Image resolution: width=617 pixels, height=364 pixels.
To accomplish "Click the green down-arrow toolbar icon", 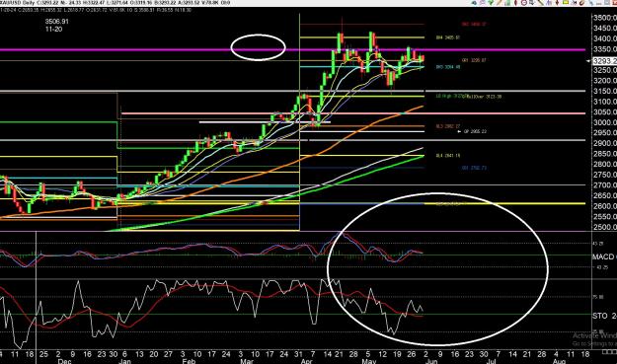I will (x=491, y=3).
